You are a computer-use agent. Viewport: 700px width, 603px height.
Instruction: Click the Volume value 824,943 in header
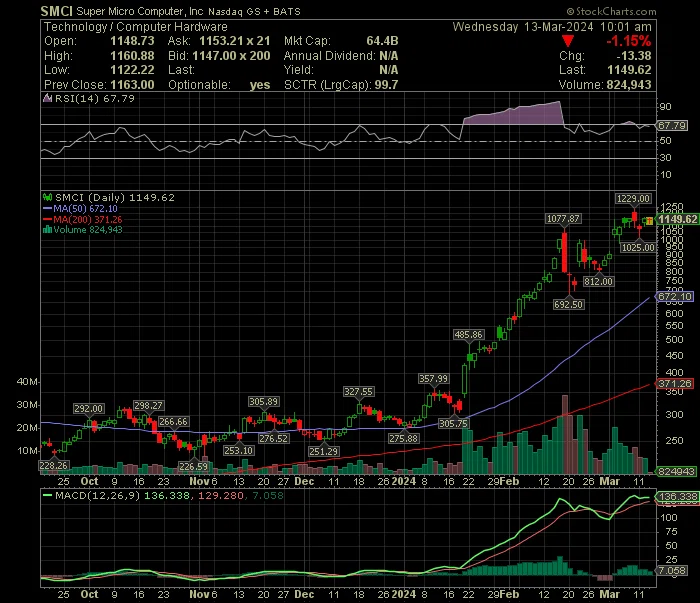pyautogui.click(x=629, y=85)
